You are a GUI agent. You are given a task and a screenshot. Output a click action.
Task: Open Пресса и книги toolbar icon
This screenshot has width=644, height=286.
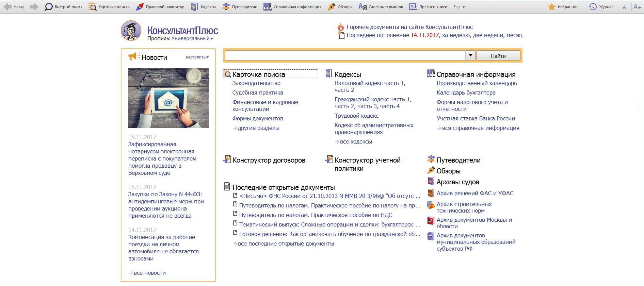pos(413,7)
